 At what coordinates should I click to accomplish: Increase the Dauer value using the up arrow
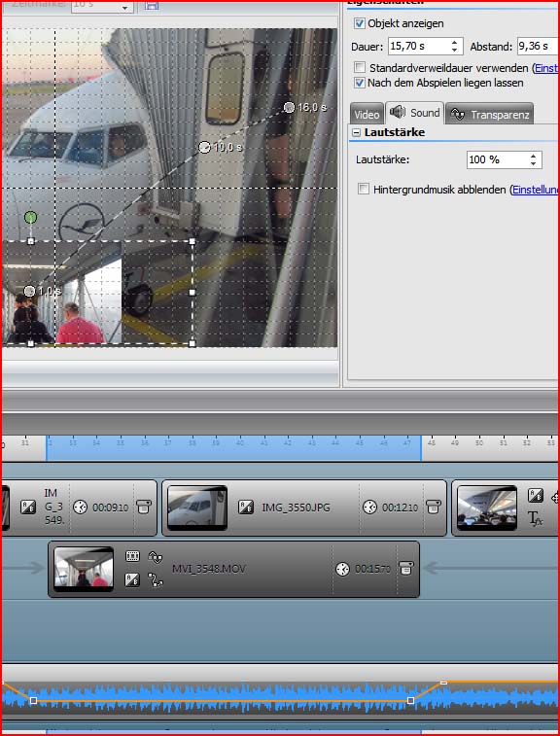point(454,43)
